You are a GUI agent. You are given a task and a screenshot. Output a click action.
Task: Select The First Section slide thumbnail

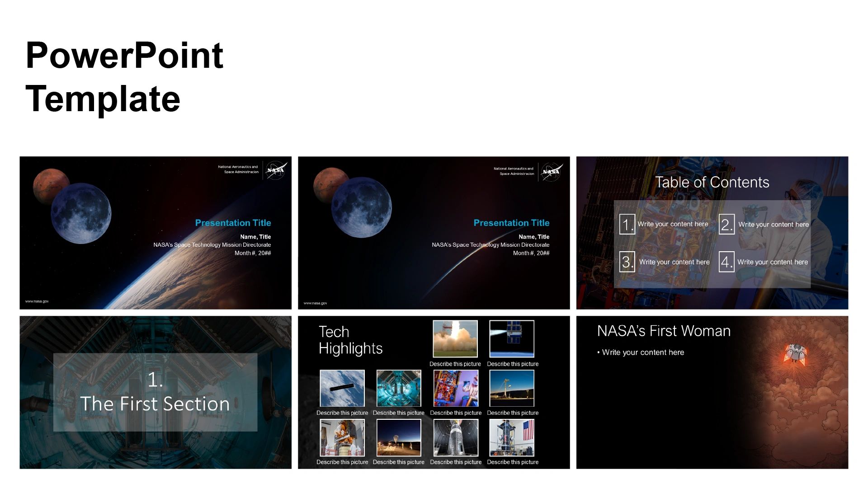(155, 392)
